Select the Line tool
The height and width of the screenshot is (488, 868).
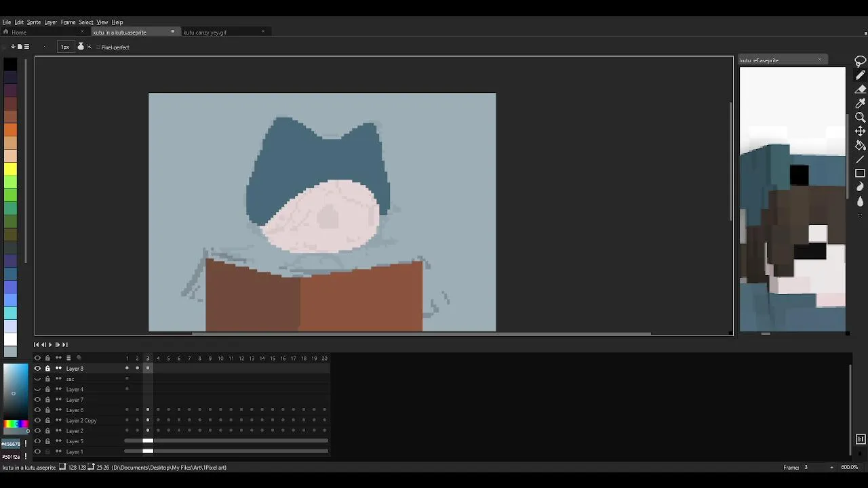[x=860, y=159]
